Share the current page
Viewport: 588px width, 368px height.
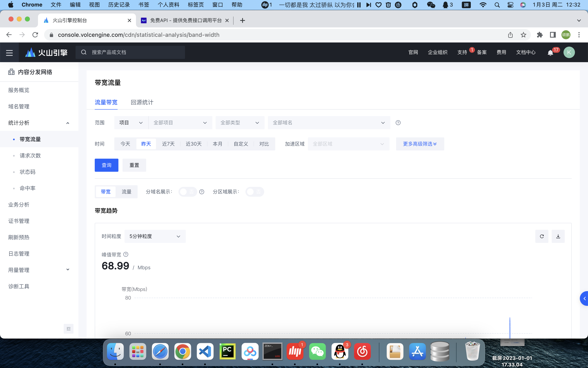pos(510,35)
